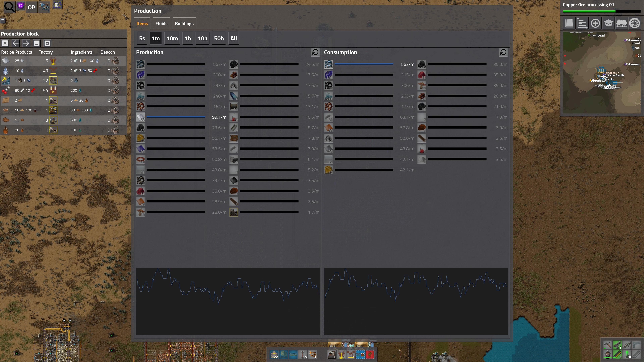The height and width of the screenshot is (362, 644).
Task: Switch to the Fluids tab
Action: (161, 23)
